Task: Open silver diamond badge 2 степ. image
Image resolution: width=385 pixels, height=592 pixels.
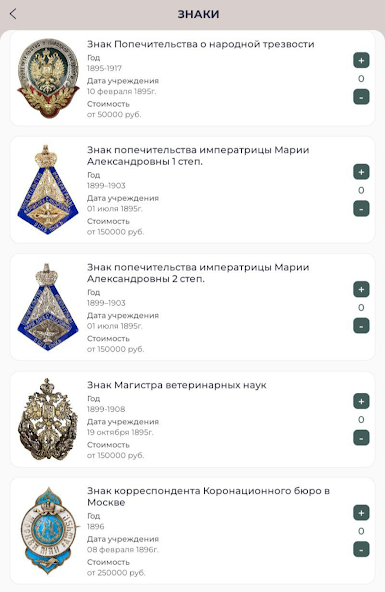Action: (x=48, y=307)
